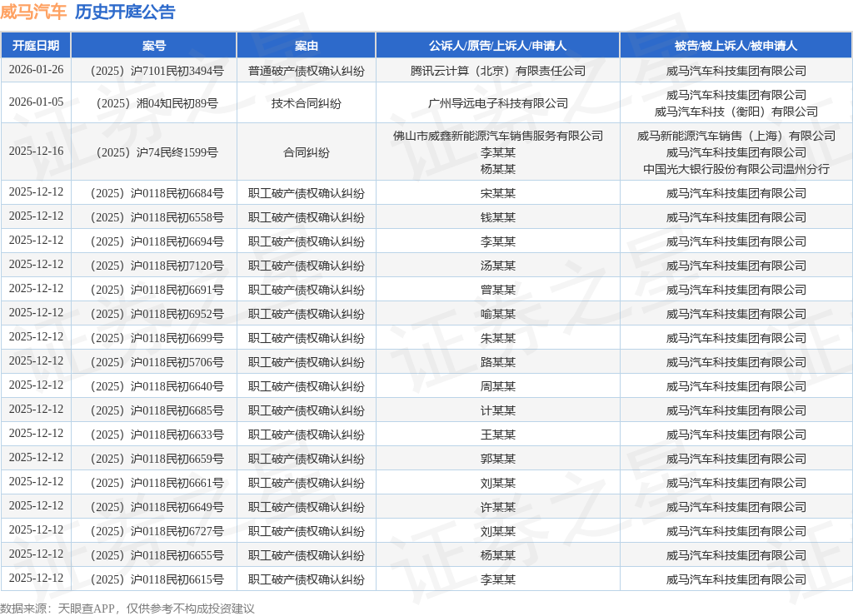
Task: Click the data source note 天眼查APP
Action: pyautogui.click(x=86, y=609)
